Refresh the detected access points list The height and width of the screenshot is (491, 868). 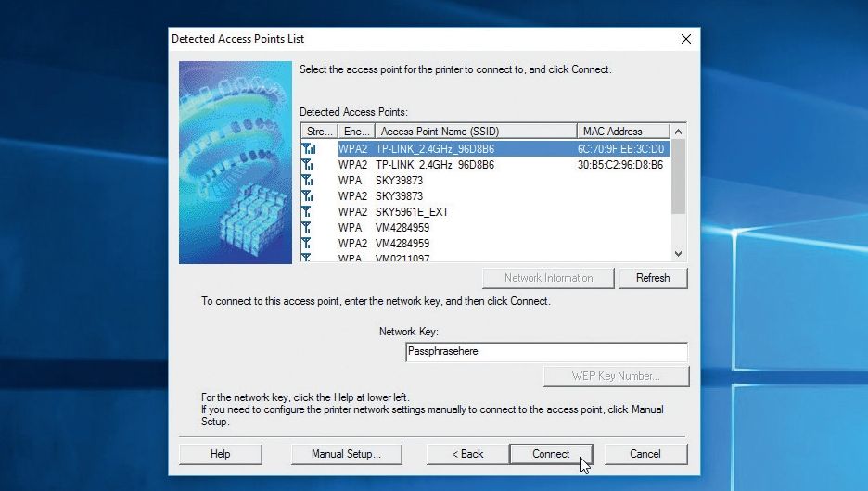tap(653, 278)
